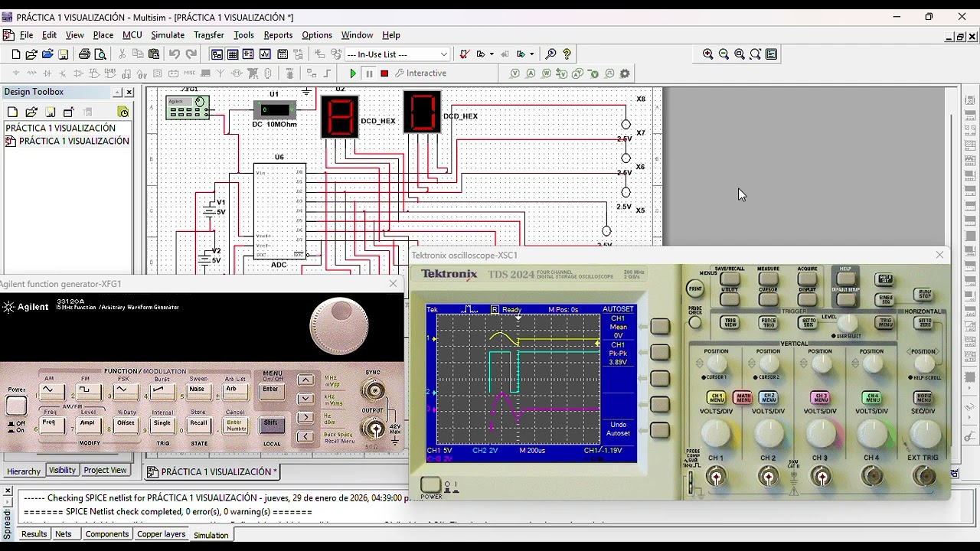This screenshot has width=980, height=551.
Task: Toggle the Spreadsheet View toolbar icon
Action: [x=233, y=54]
